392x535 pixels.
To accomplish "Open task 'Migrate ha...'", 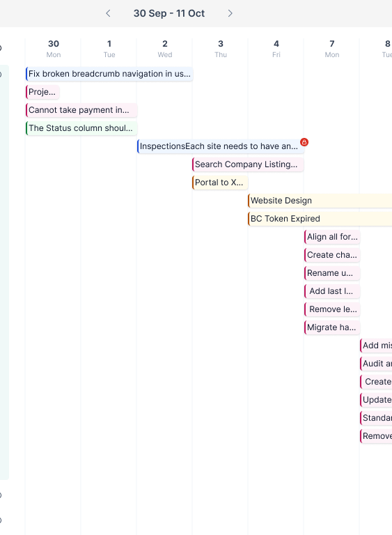I will coord(332,327).
